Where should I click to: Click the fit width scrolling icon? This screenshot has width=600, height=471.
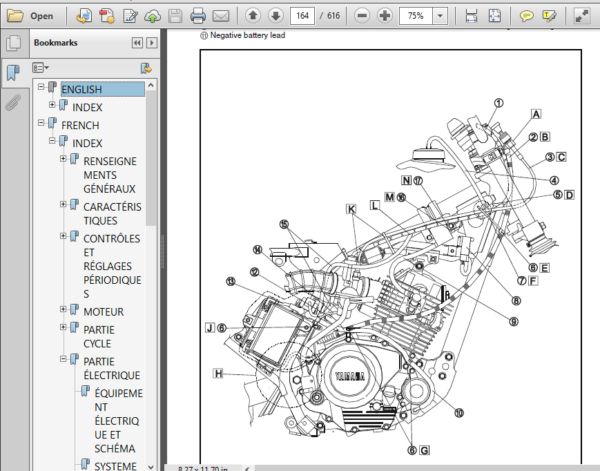click(471, 16)
